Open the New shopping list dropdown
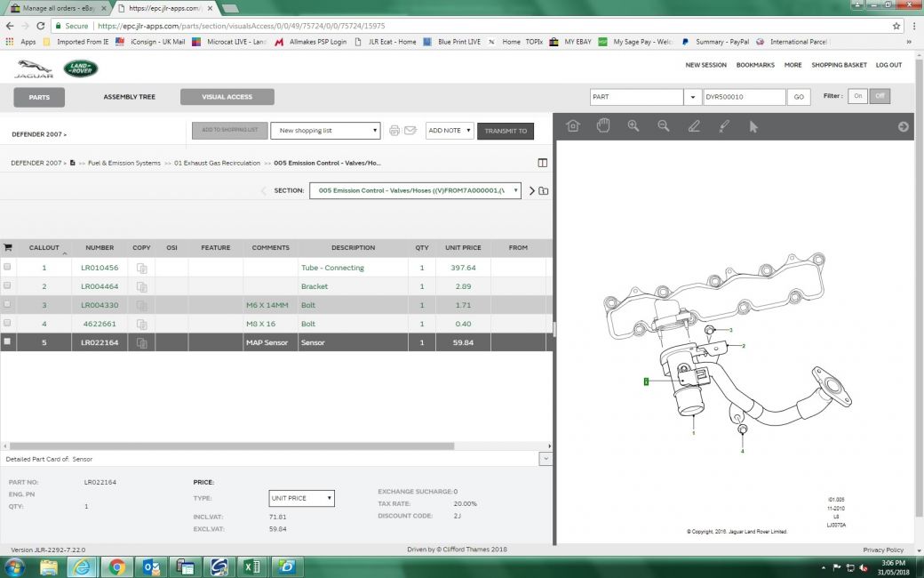Viewport: 924px width, 578px height. tap(325, 131)
